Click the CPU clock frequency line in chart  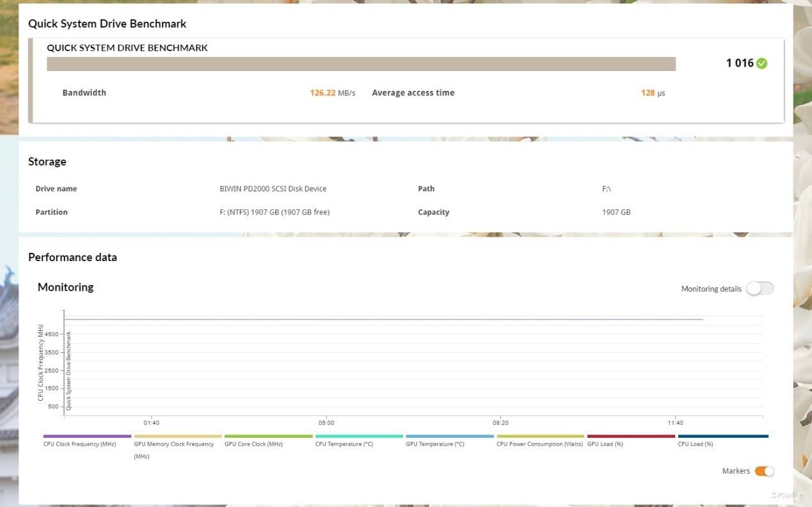click(384, 319)
